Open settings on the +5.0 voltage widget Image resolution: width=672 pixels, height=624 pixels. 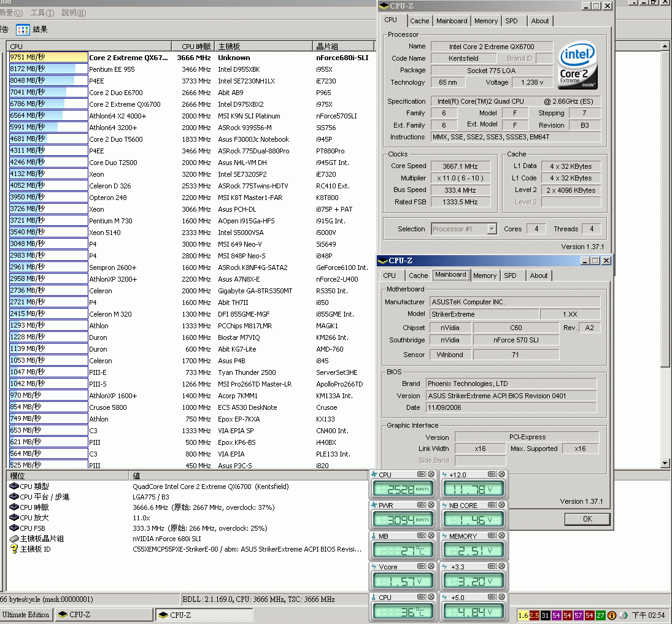(492, 597)
